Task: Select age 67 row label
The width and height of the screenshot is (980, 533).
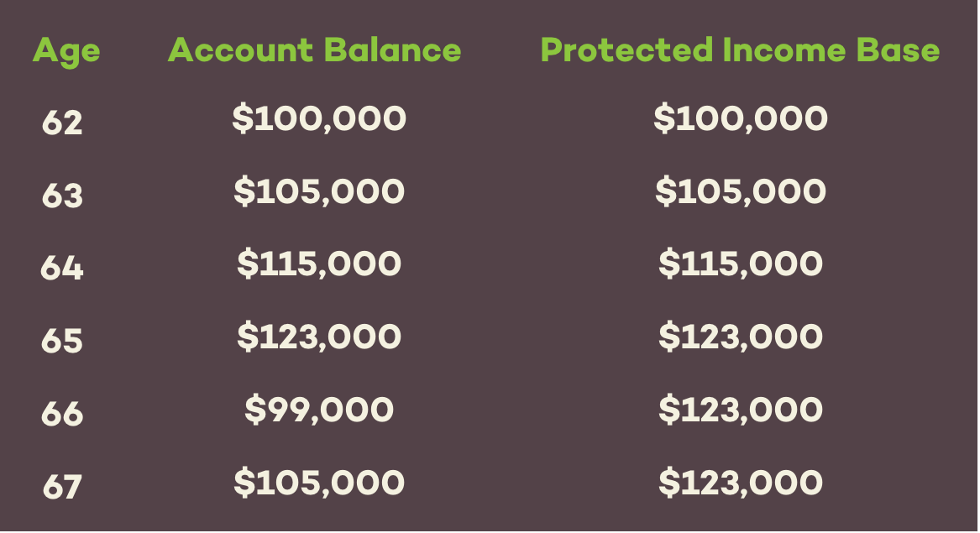Action: tap(62, 487)
